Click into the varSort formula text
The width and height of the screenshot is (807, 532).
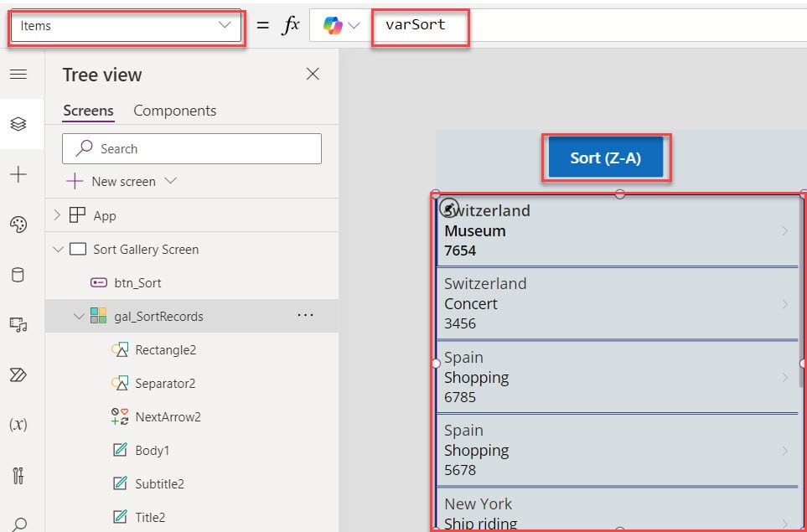416,24
